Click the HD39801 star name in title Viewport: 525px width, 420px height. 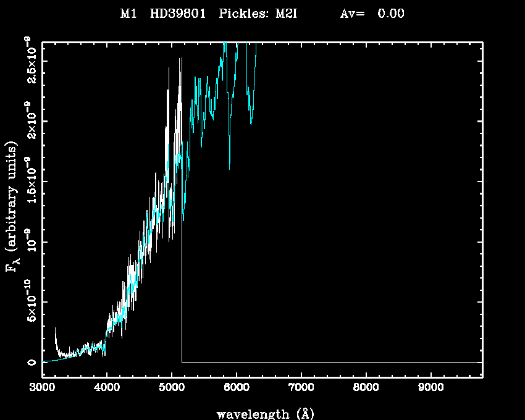pos(179,14)
